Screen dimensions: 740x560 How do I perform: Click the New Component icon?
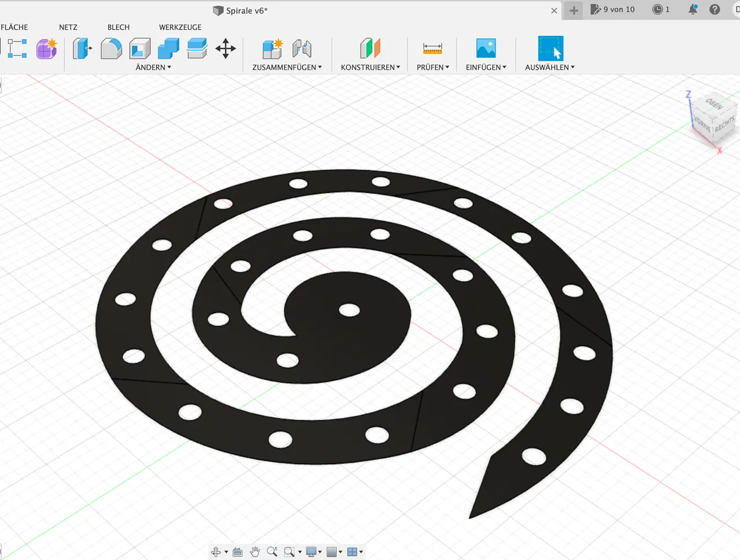point(272,49)
